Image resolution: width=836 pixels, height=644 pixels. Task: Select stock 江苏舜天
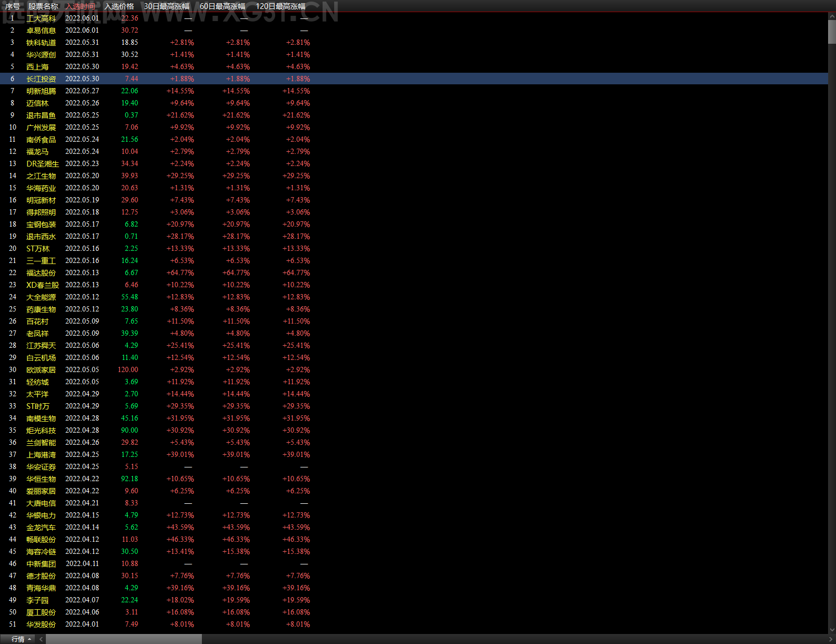41,346
